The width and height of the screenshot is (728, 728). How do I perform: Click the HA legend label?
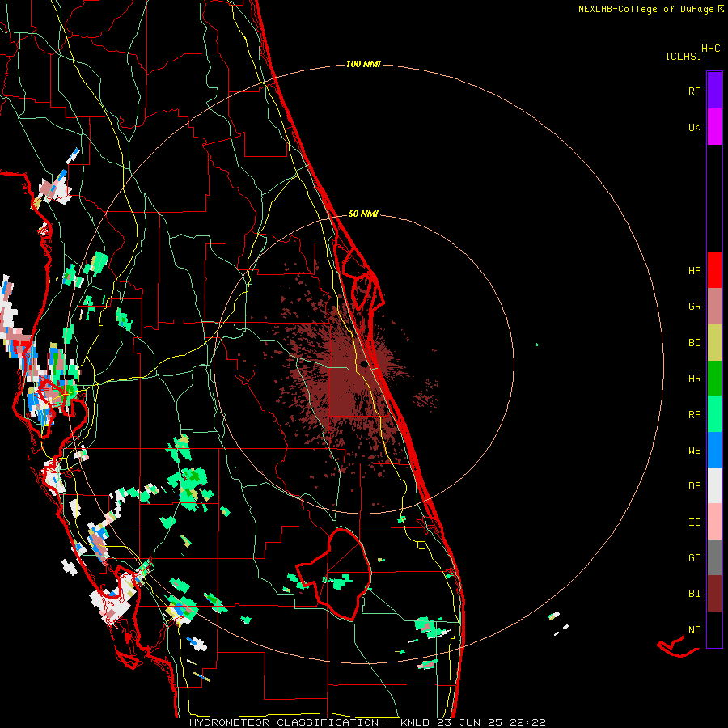[x=694, y=270]
